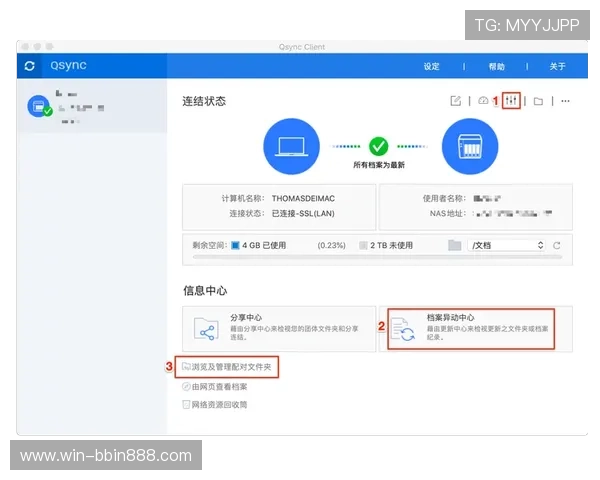Click the storage usage progress bar
The width and height of the screenshot is (600, 480).
[377, 257]
